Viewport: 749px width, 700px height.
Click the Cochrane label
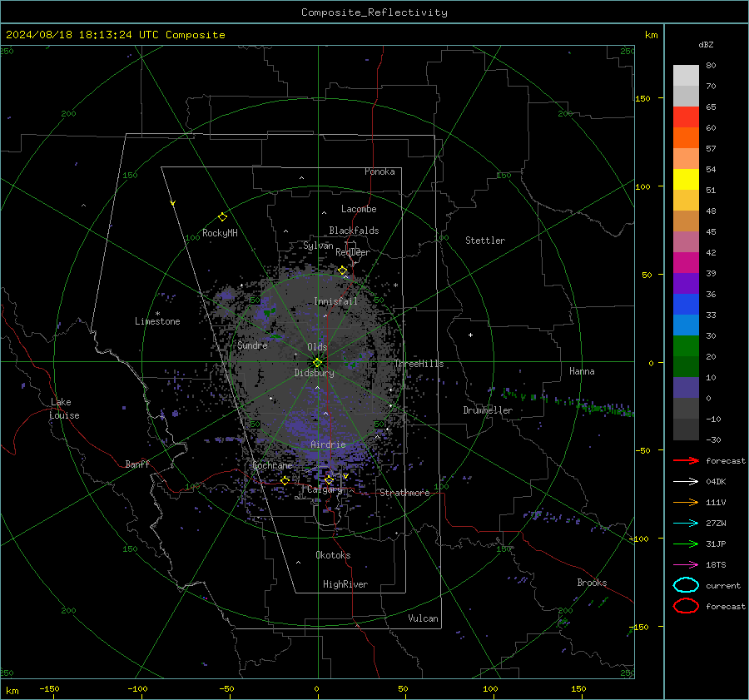click(x=272, y=465)
